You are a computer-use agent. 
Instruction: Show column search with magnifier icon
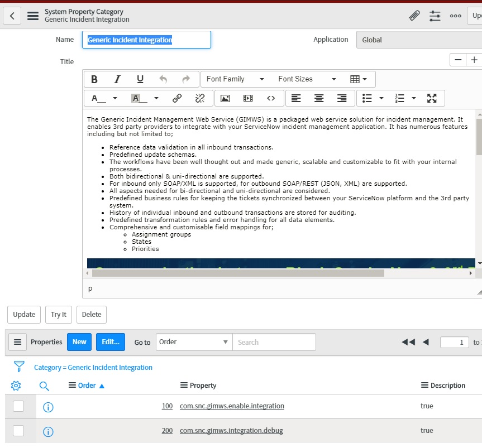tap(44, 386)
